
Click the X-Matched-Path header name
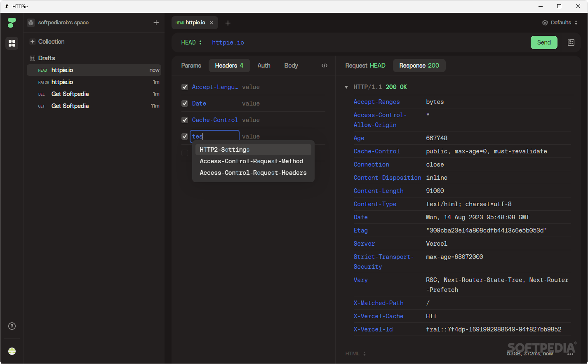coord(379,303)
